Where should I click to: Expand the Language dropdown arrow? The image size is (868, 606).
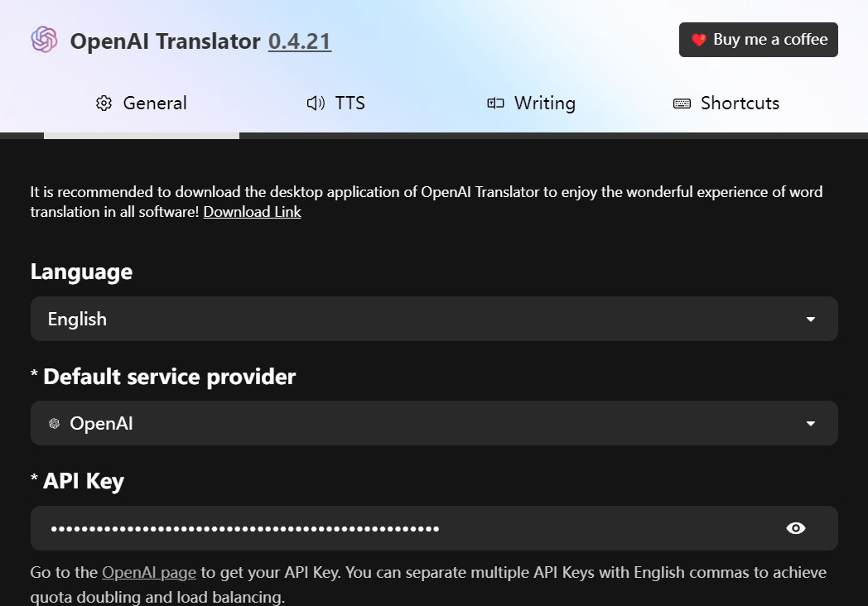[810, 320]
